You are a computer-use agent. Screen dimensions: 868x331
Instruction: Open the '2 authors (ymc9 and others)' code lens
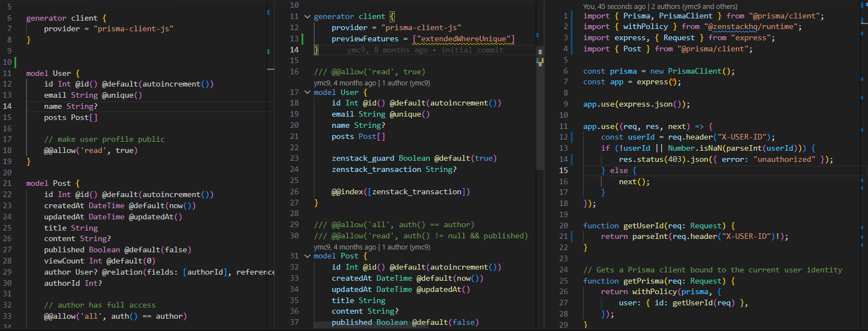click(694, 6)
